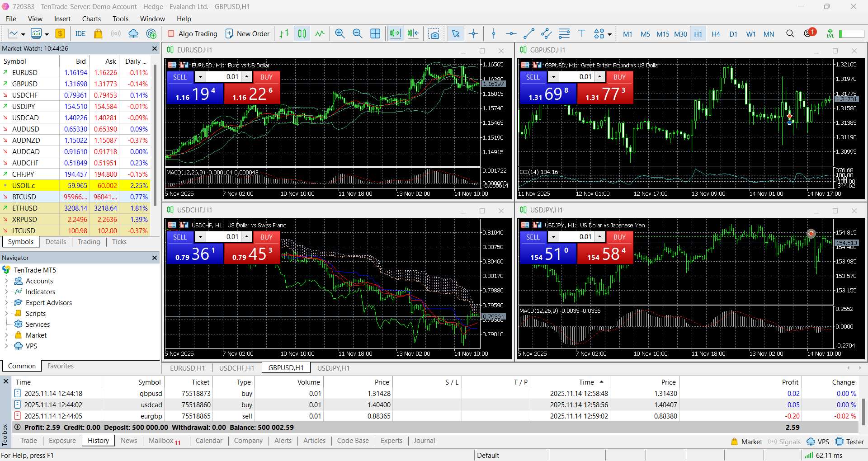
Task: Tile chart windows with grid icon
Action: pos(375,34)
